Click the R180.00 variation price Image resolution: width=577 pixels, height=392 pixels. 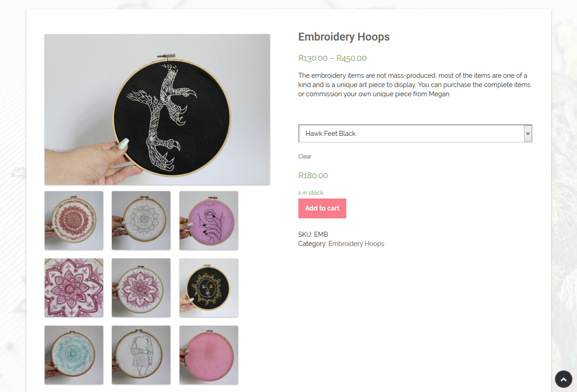tap(313, 176)
